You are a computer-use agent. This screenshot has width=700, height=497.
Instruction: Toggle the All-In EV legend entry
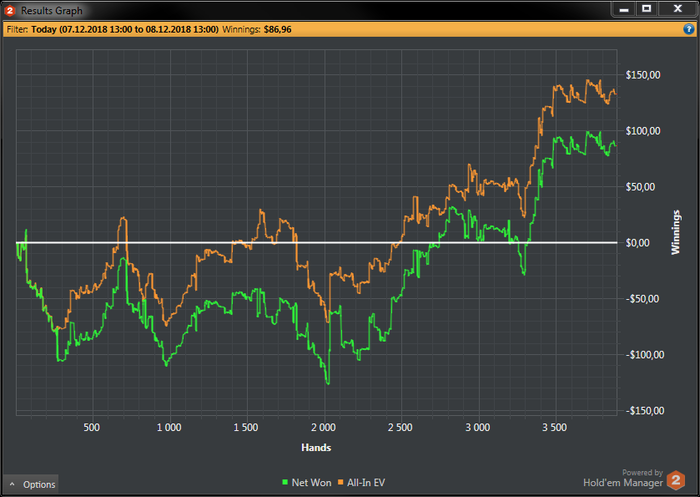tap(361, 482)
